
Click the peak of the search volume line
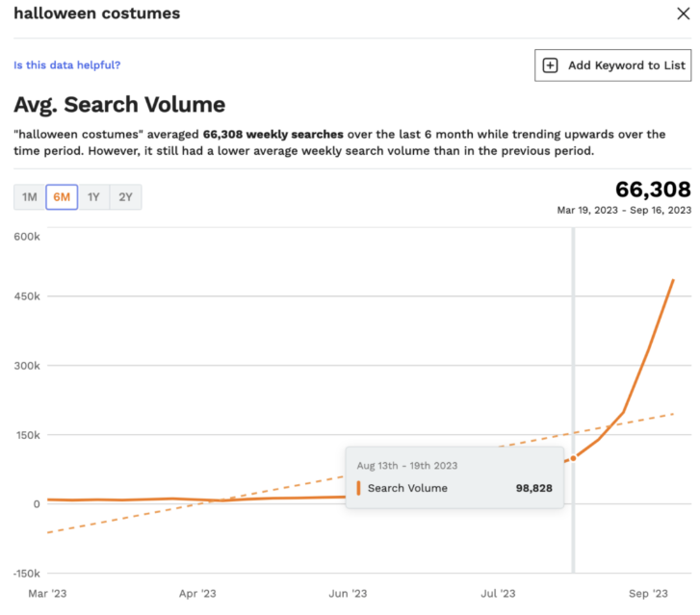pos(673,280)
